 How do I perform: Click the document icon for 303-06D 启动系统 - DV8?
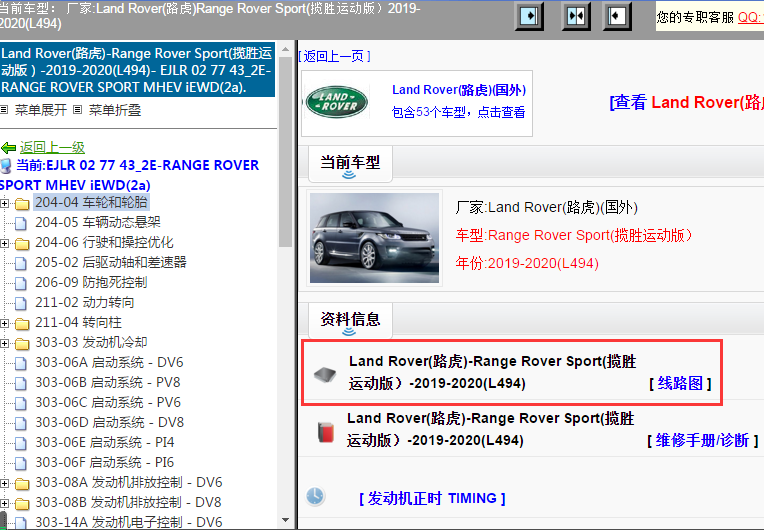[x=20, y=423]
